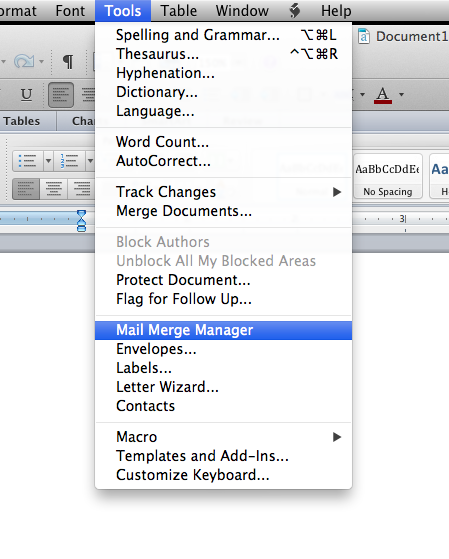Screen dimensions: 449x559
Task: Click the Underline formatting icon
Action: [x=26, y=95]
